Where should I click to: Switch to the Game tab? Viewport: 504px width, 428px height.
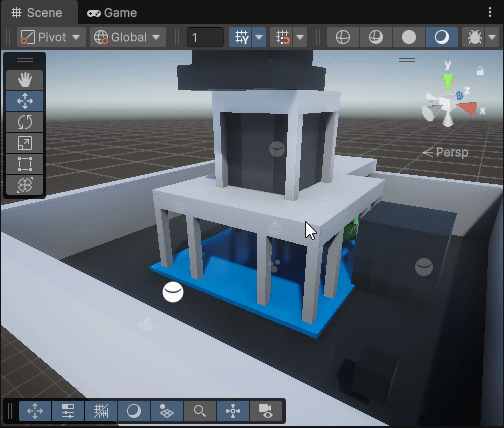112,13
